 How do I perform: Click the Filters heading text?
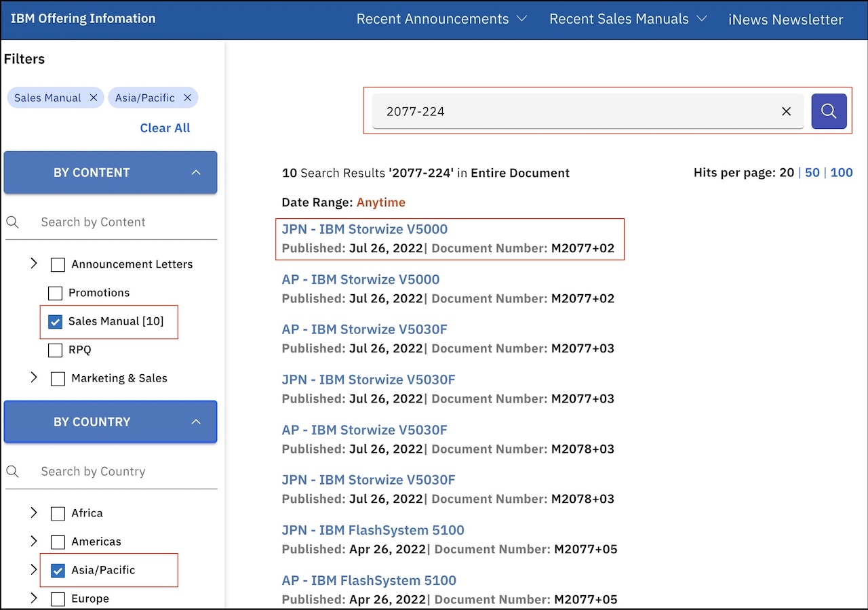pos(24,59)
